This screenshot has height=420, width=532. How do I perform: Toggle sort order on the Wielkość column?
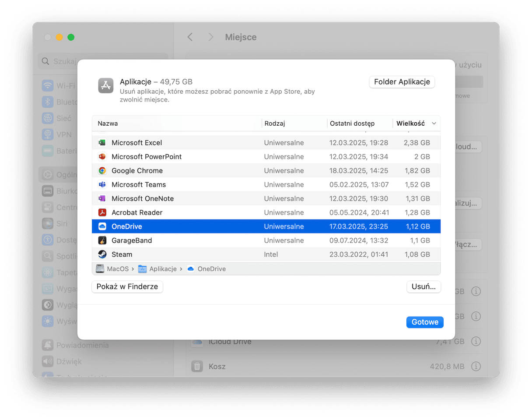(x=416, y=124)
